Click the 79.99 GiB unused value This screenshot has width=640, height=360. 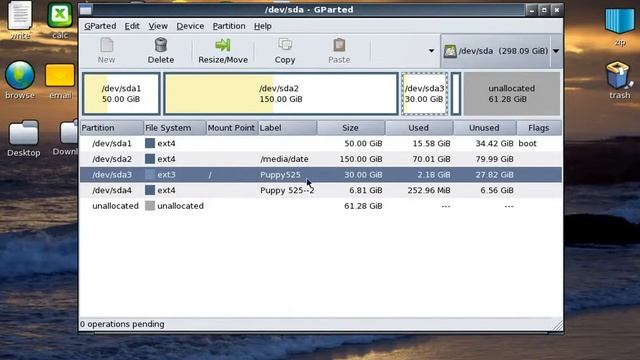(x=494, y=159)
